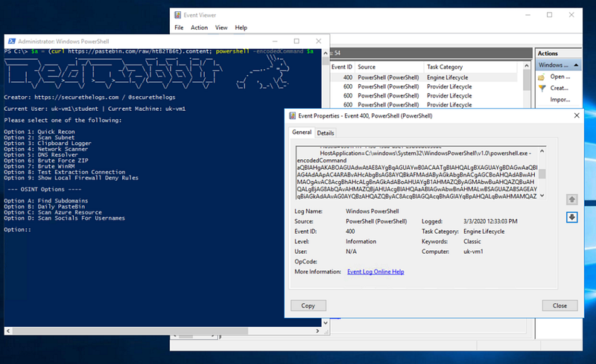The height and width of the screenshot is (364, 596).
Task: Click the Keywords value Classic
Action: 472,241
